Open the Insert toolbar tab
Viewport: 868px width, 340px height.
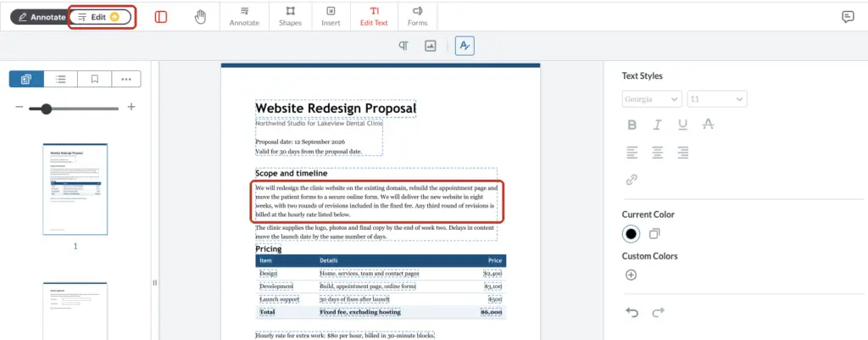coord(331,17)
